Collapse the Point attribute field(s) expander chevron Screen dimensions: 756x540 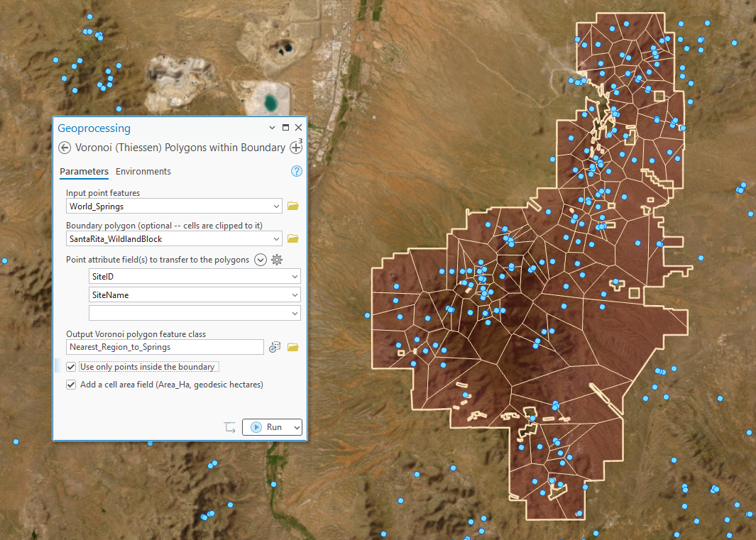click(x=261, y=260)
